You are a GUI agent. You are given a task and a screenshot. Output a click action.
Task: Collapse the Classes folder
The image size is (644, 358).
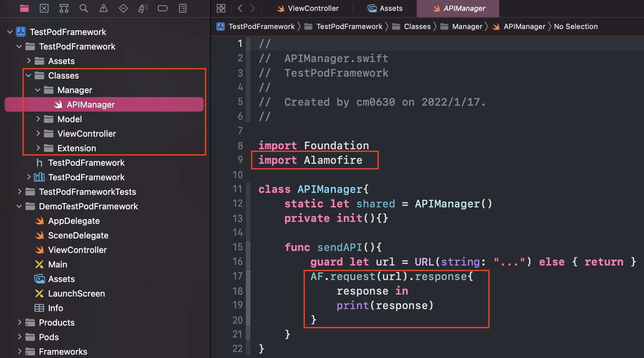coord(28,76)
